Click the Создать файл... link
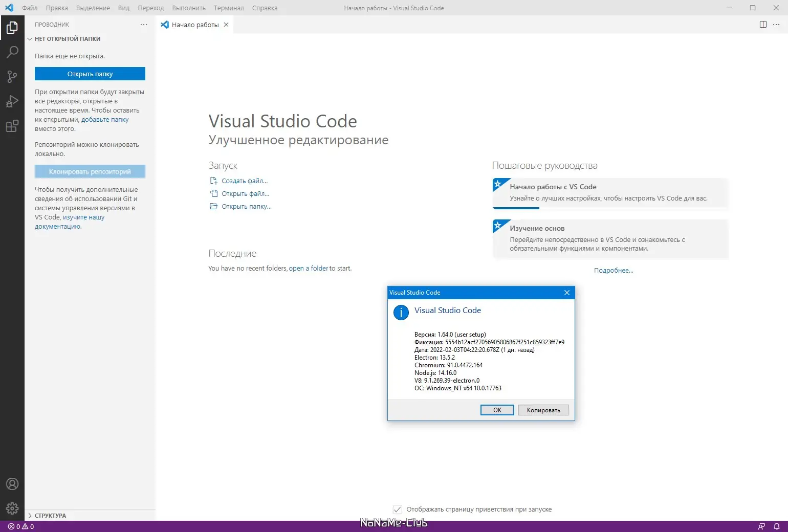 coord(245,181)
